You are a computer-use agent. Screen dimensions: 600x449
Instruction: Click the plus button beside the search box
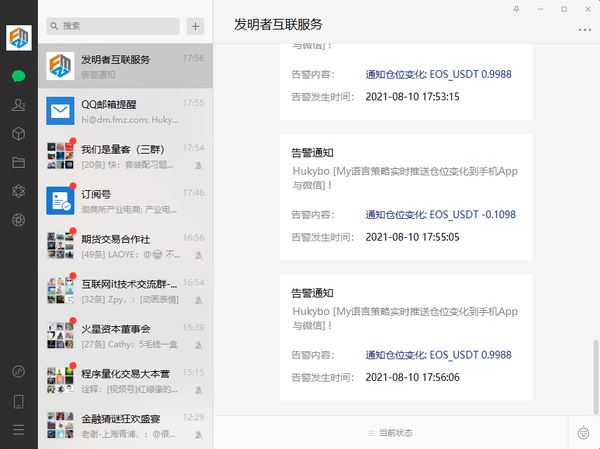coord(195,26)
